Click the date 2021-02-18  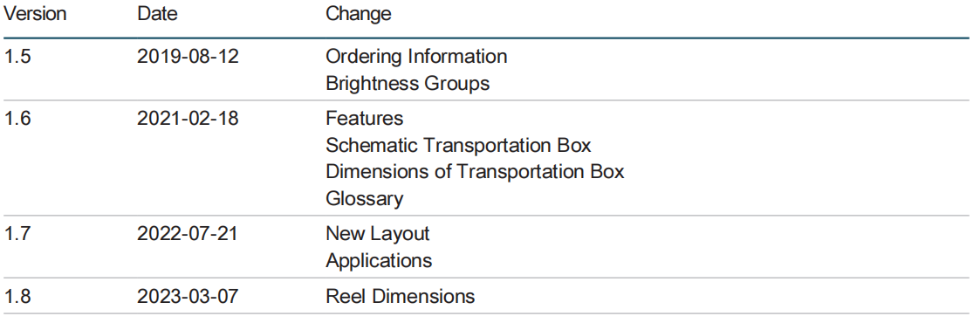[188, 118]
